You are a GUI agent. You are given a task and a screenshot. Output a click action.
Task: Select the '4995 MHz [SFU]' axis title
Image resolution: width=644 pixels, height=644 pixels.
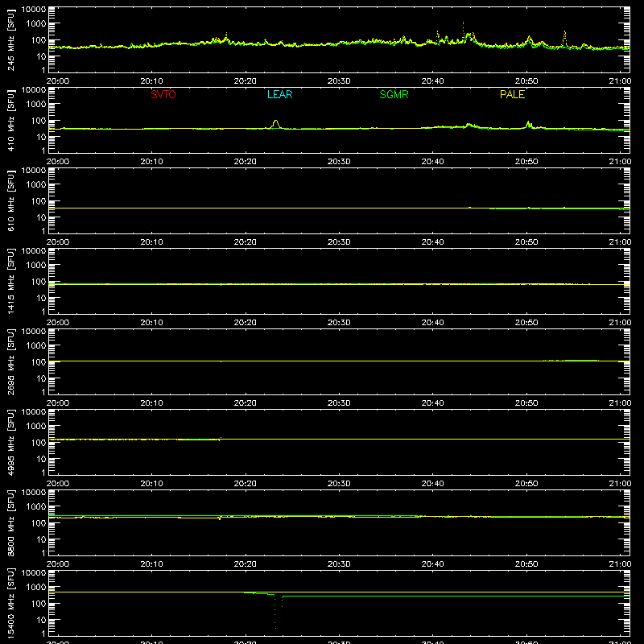pyautogui.click(x=10, y=442)
